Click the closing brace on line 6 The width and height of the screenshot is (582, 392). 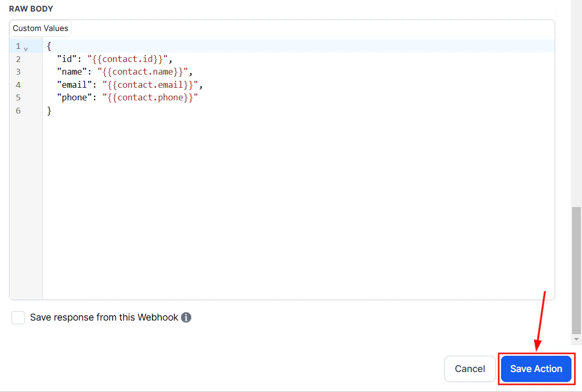[49, 110]
